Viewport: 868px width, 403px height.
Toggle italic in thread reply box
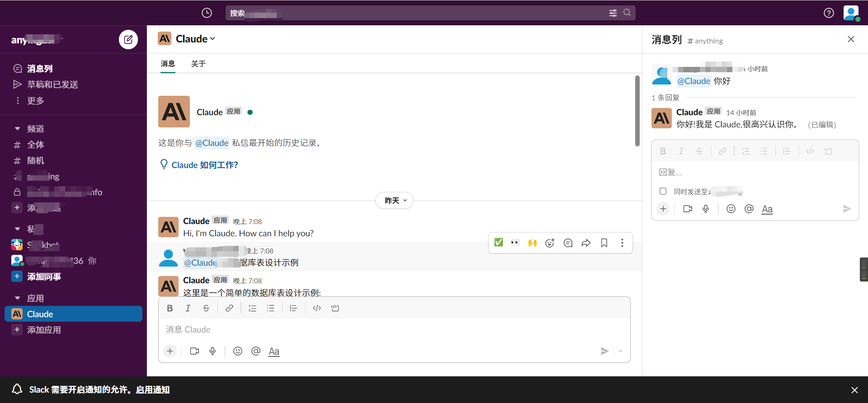point(681,151)
